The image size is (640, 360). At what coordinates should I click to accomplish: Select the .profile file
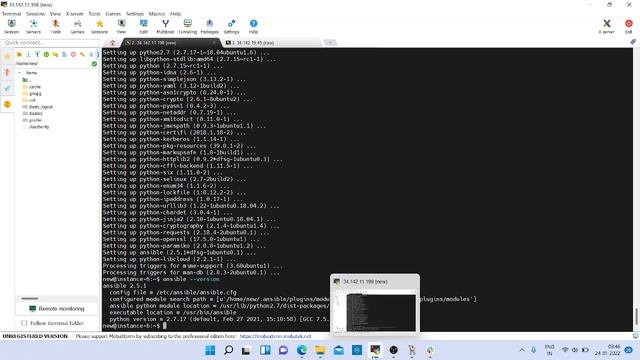pyautogui.click(x=32, y=120)
